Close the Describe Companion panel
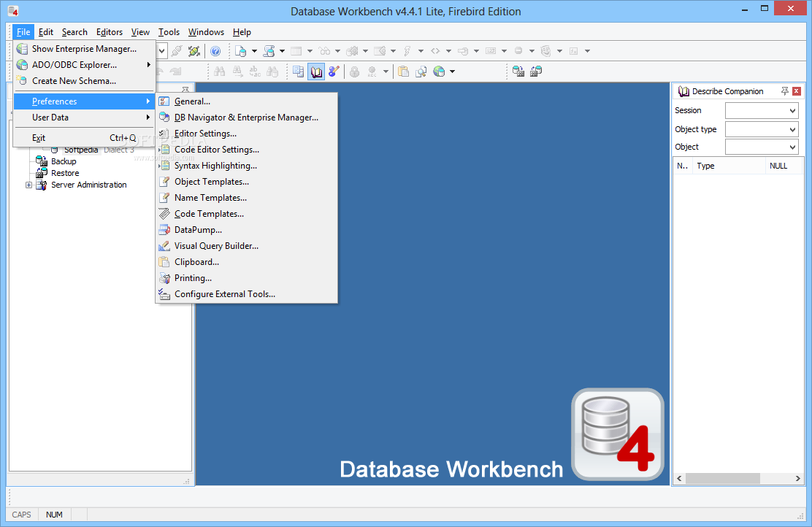 (x=797, y=91)
